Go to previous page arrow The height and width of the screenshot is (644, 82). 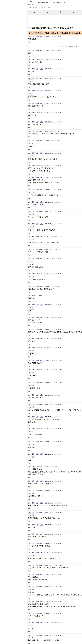coord(47,12)
